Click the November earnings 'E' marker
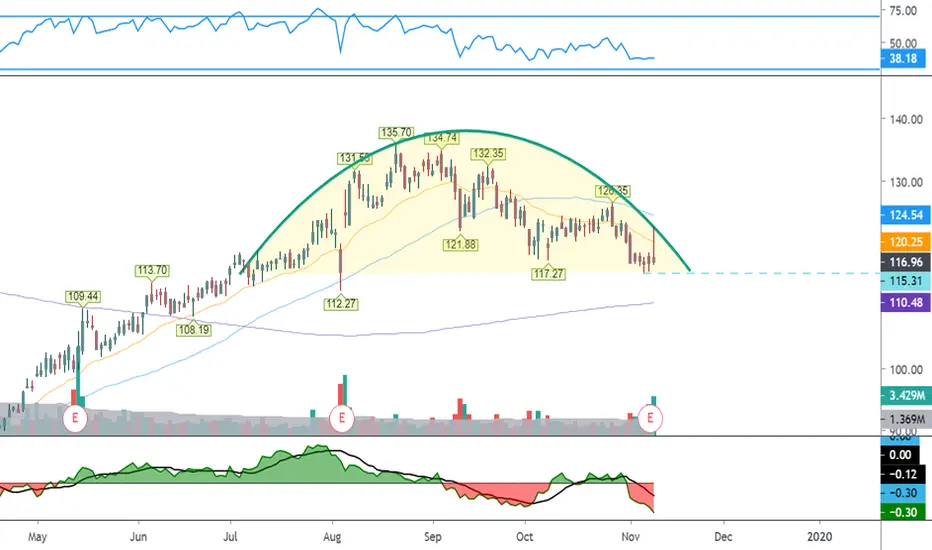932x550 pixels. pyautogui.click(x=650, y=418)
